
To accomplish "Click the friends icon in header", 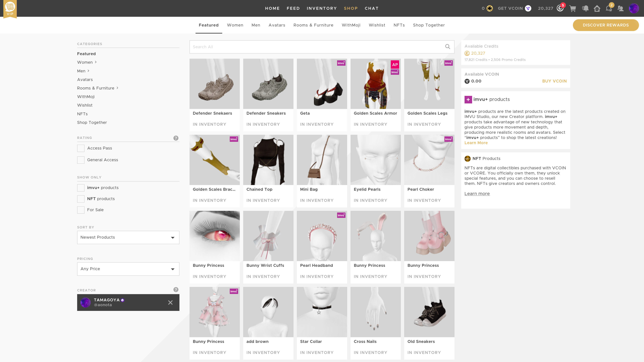I will pos(621,9).
